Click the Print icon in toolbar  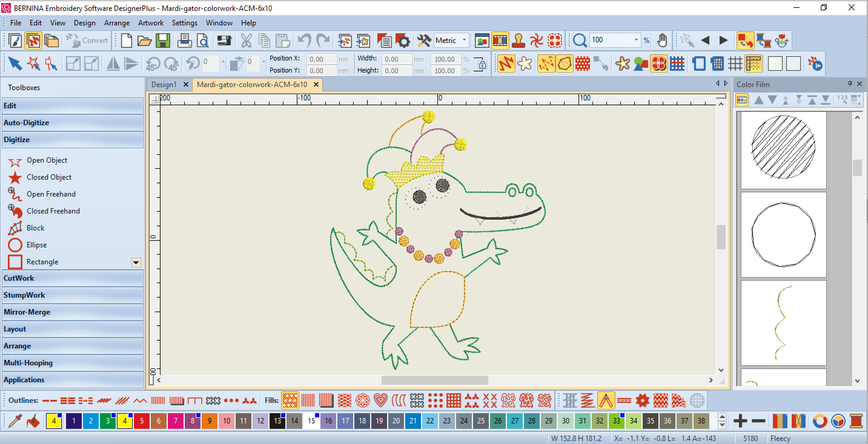(x=184, y=41)
